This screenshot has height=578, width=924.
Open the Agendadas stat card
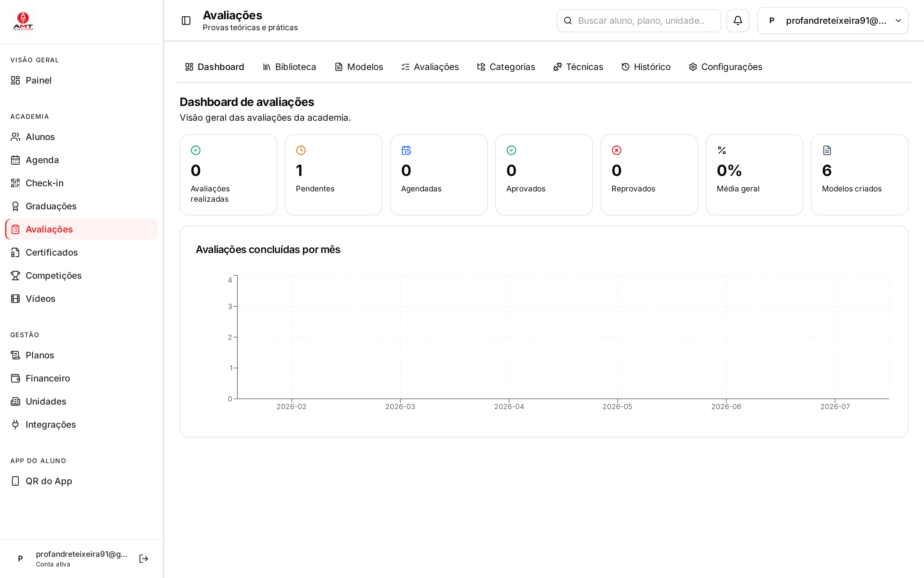click(x=439, y=175)
